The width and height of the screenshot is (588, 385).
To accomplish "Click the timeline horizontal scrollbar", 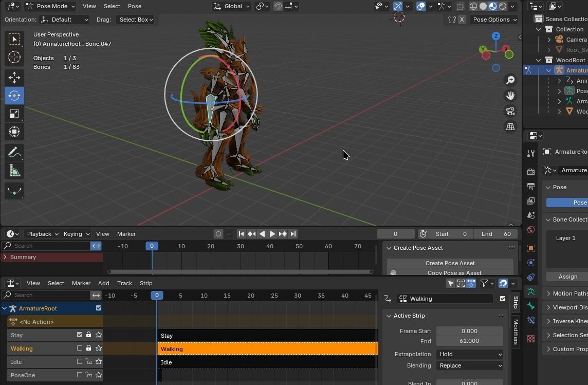I will [x=240, y=271].
